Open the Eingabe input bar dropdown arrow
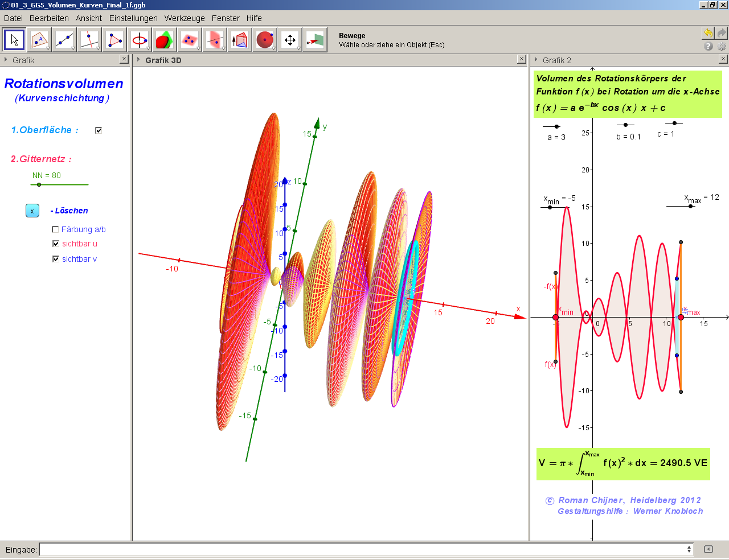This screenshot has width=729, height=560. pyautogui.click(x=689, y=549)
